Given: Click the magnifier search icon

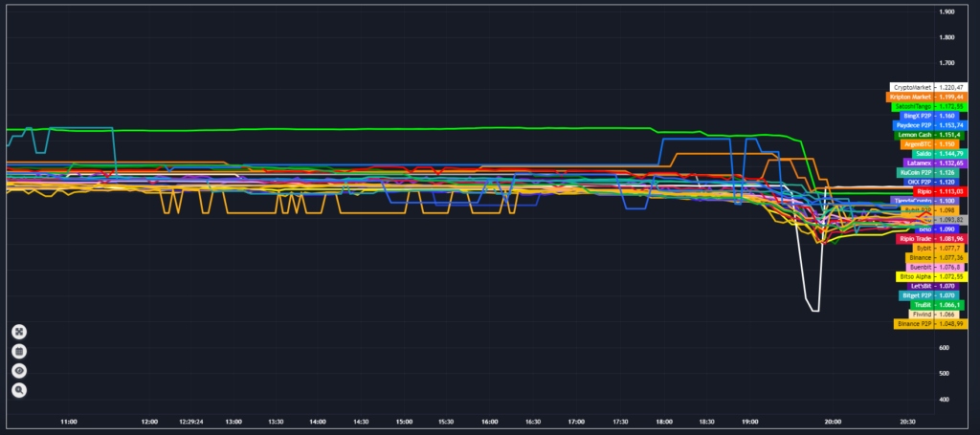Looking at the screenshot, I should coord(19,390).
